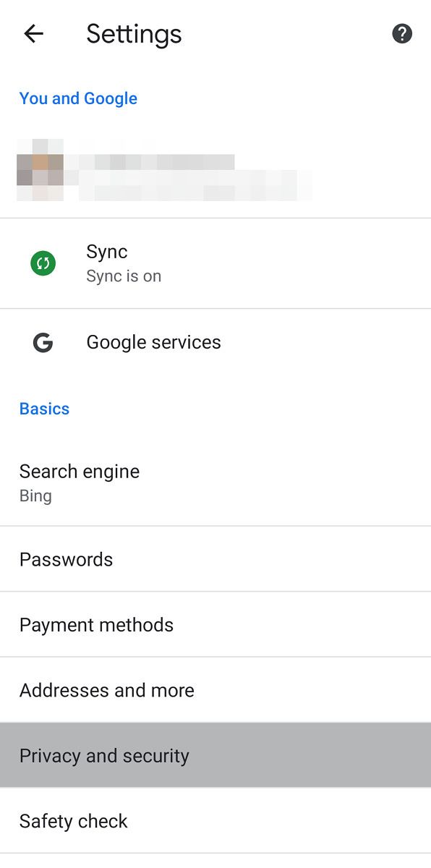This screenshot has width=431, height=868.
Task: Tap Sync is on status text
Action: 124,276
